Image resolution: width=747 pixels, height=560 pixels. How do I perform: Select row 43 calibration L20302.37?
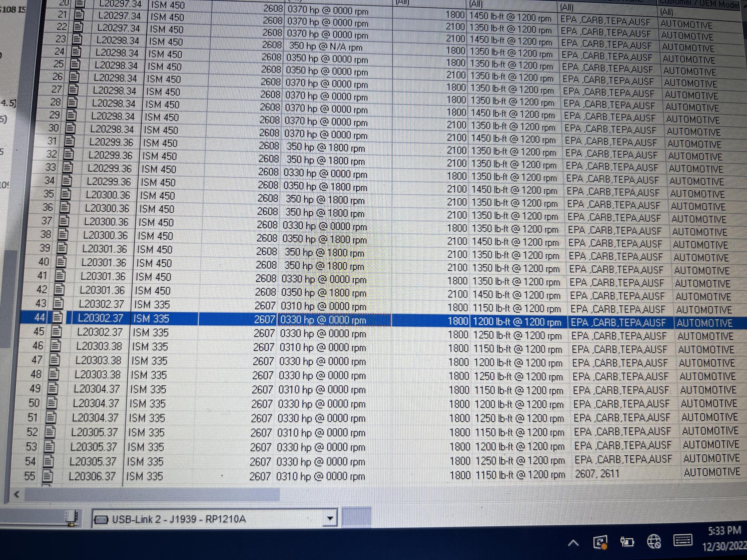click(101, 304)
